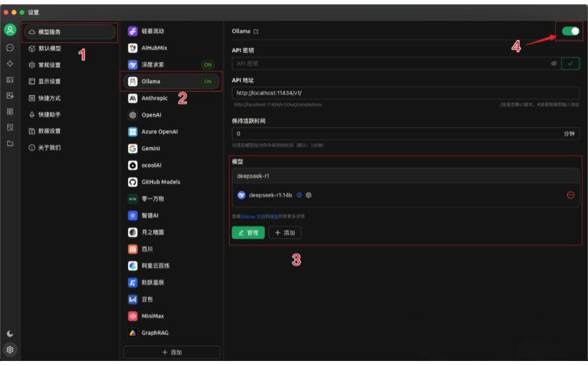Show API key with eye icon
The image size is (588, 366).
click(x=554, y=64)
